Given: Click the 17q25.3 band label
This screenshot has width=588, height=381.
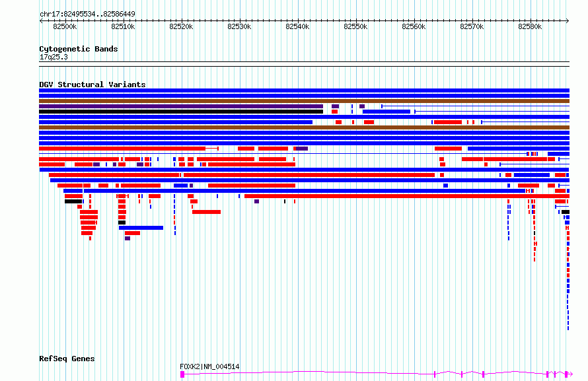Looking at the screenshot, I should coord(54,57).
